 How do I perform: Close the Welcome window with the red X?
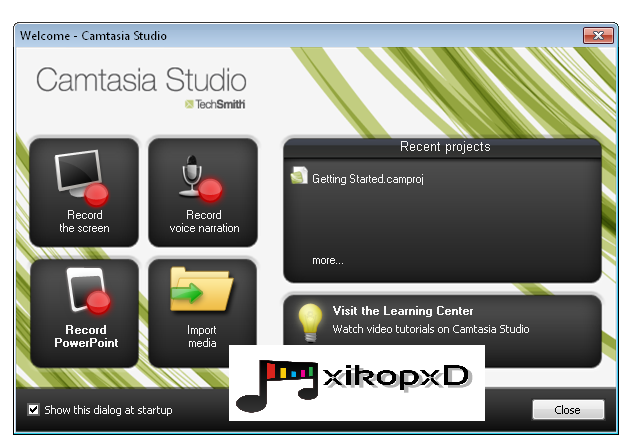pos(598,36)
